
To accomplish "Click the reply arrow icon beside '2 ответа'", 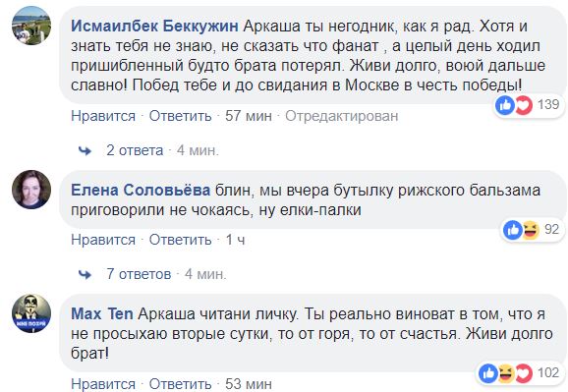I will click(x=85, y=150).
